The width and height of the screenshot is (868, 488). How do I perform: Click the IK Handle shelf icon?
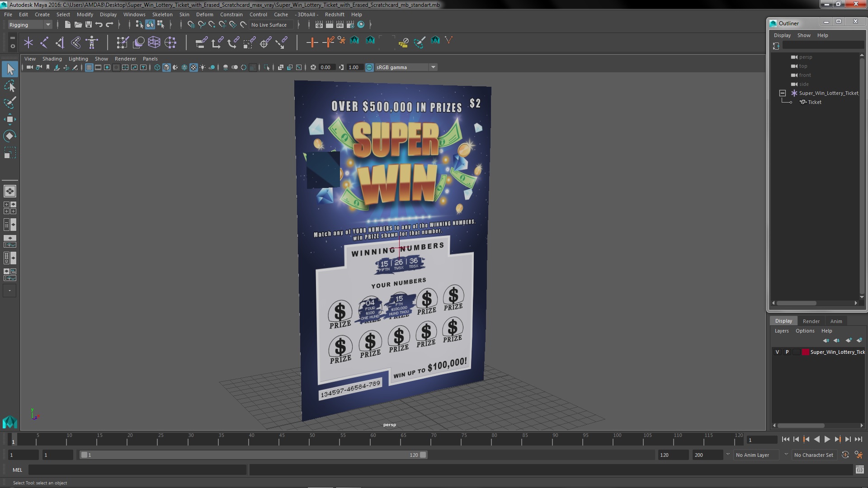(x=60, y=42)
